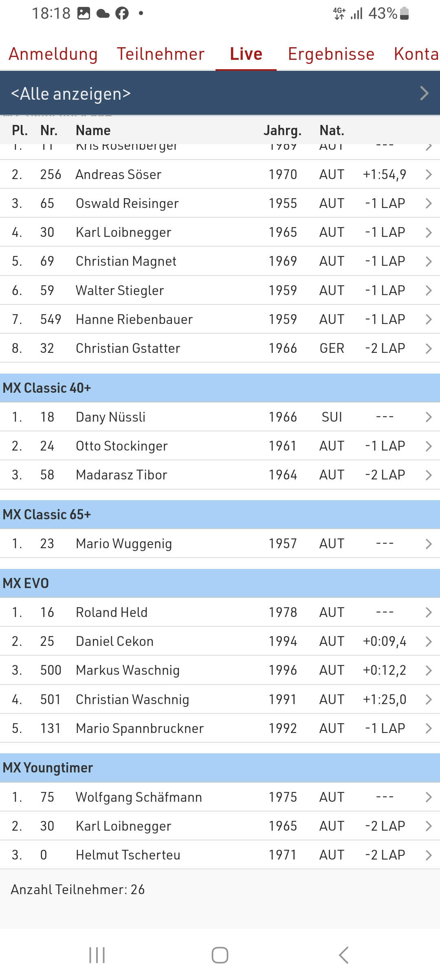Tap the Android back arrow icon

(x=343, y=955)
